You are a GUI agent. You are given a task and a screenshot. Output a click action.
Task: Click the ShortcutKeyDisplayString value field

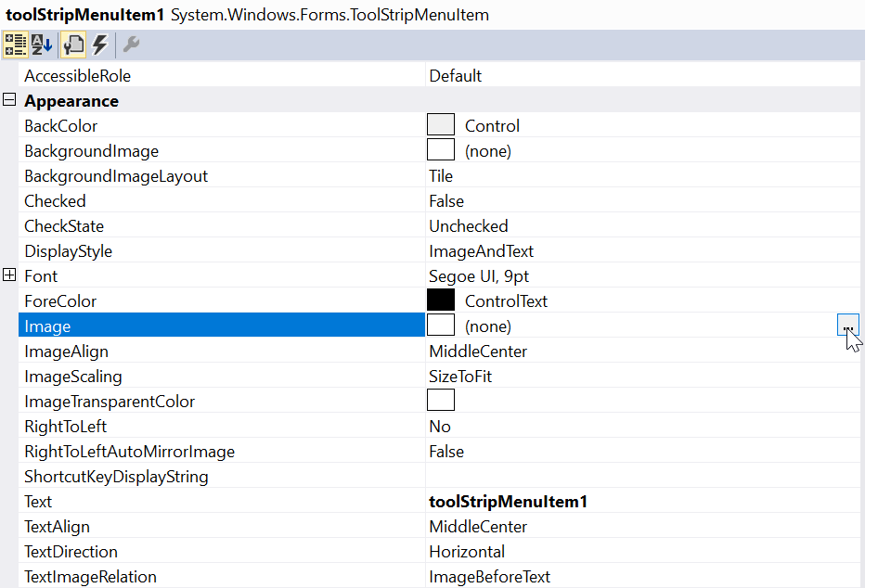pos(640,477)
